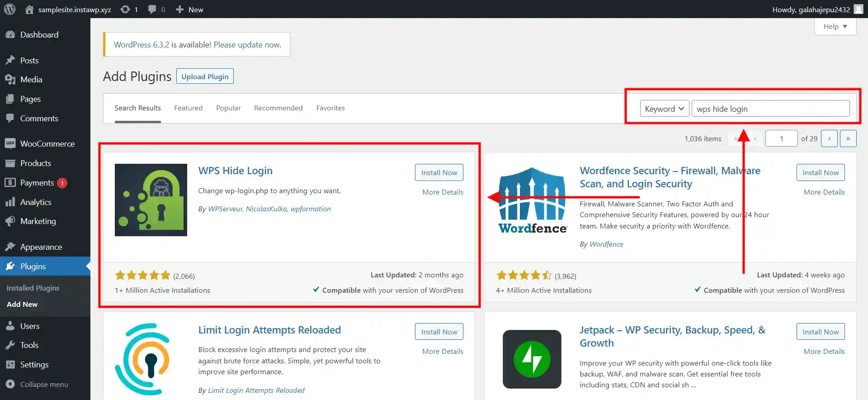Click the Settings sliders icon
Viewport: 868px width, 400px height.
click(10, 365)
